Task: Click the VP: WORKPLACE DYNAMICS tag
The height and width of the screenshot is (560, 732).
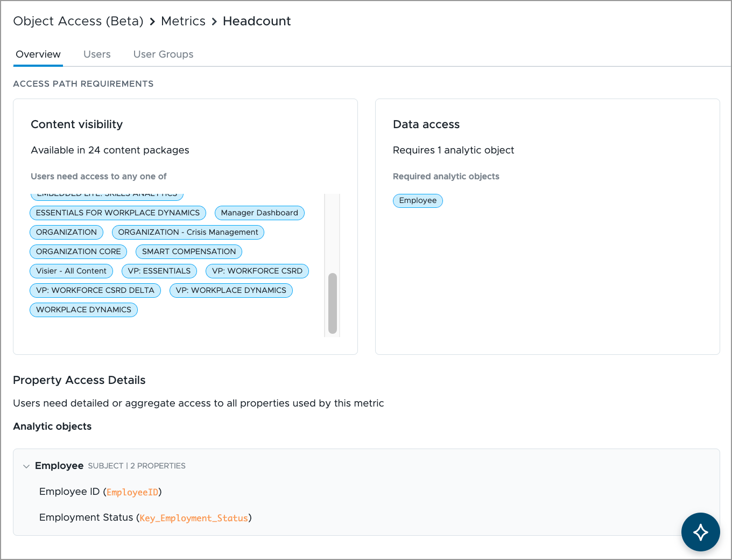Action: [231, 290]
